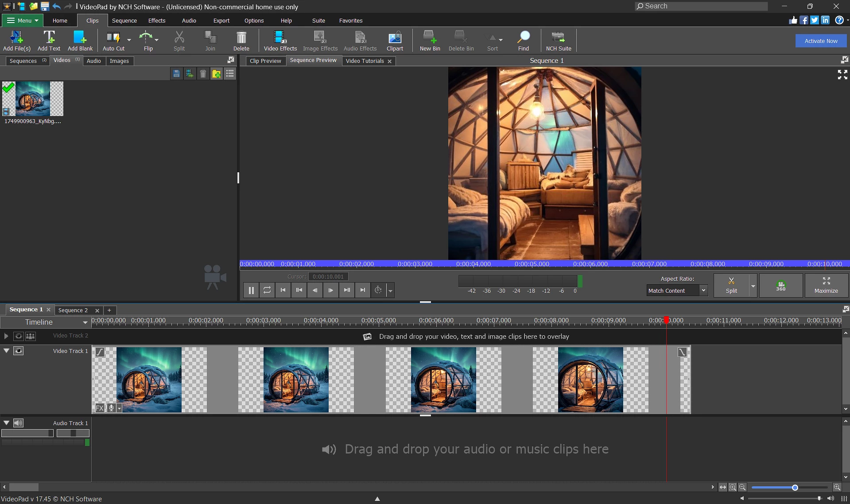The height and width of the screenshot is (504, 850).
Task: Click the timeline zoom slider handle
Action: point(795,487)
